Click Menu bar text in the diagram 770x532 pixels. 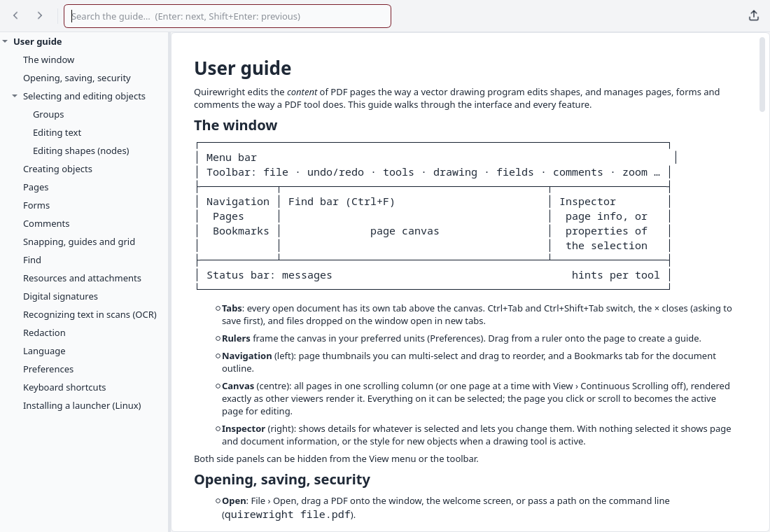tap(231, 157)
